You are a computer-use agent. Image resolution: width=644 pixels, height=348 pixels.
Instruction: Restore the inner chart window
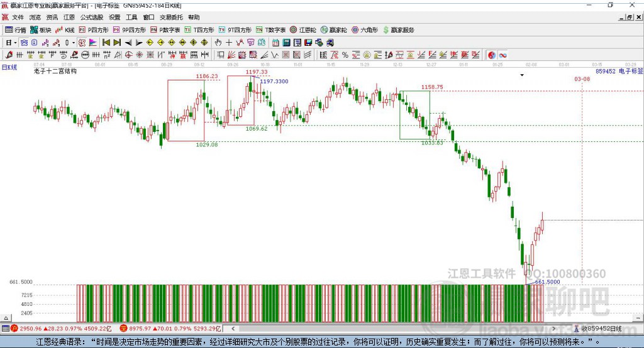[x=630, y=17]
